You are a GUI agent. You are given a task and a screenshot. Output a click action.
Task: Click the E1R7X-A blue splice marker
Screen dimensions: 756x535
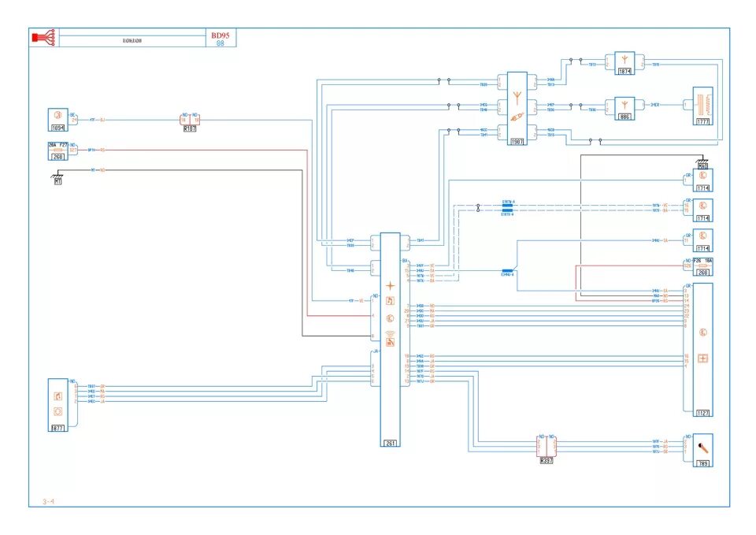coord(507,211)
